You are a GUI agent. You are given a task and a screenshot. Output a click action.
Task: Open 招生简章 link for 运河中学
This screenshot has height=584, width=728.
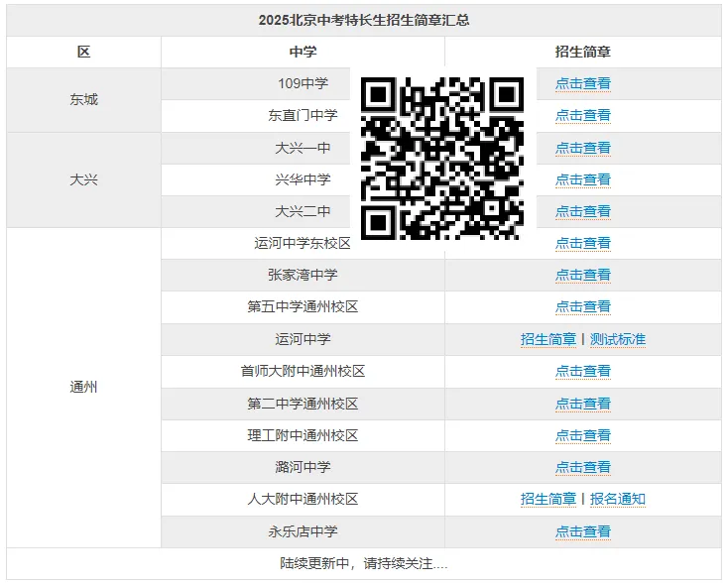547,339
